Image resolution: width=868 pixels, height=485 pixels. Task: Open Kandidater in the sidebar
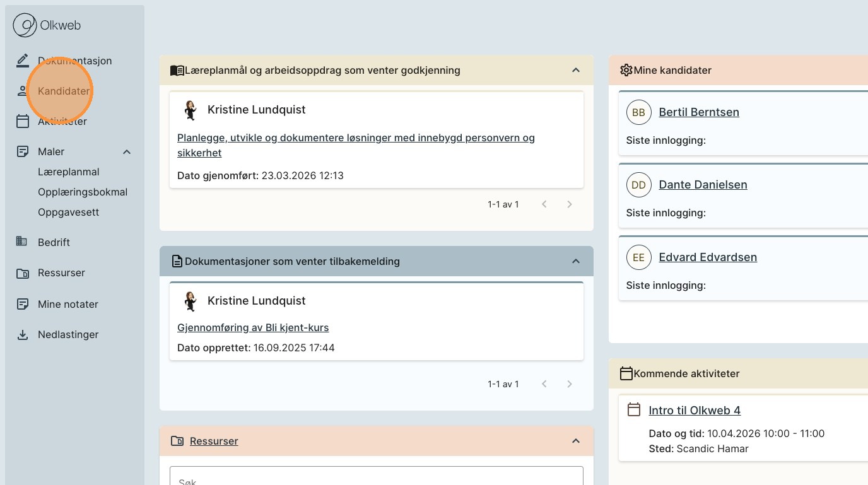(63, 91)
